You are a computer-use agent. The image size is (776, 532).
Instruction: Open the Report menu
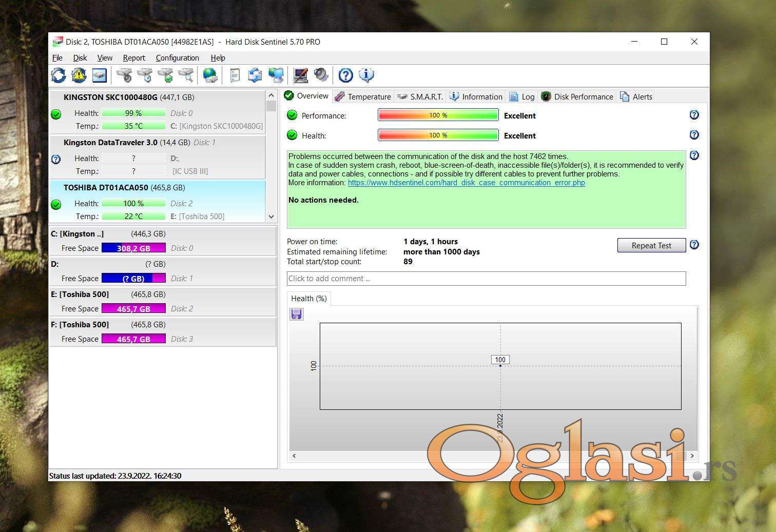pyautogui.click(x=134, y=58)
